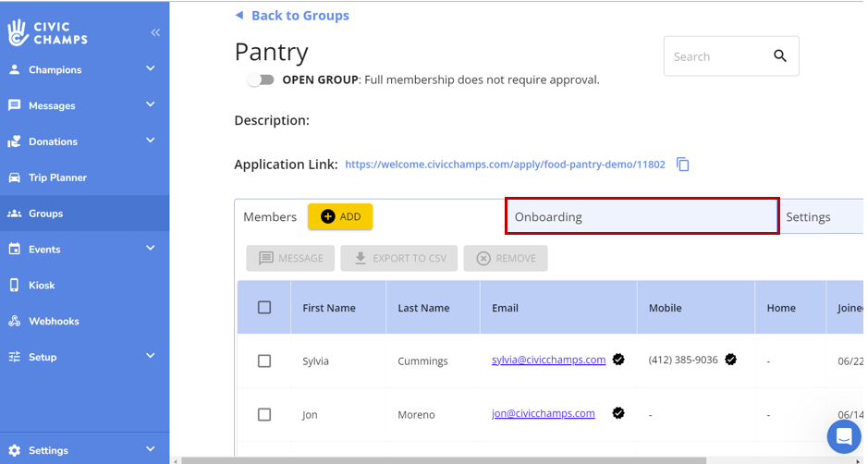The height and width of the screenshot is (464, 868).
Task: Check the select-all checkbox in header
Action: [264, 308]
